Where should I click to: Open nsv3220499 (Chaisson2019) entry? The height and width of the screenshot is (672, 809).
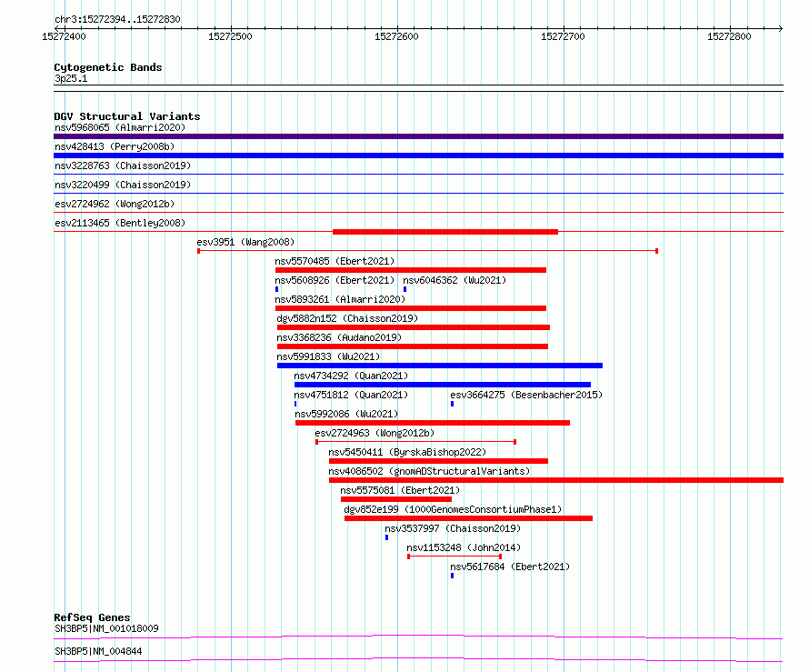(x=123, y=185)
